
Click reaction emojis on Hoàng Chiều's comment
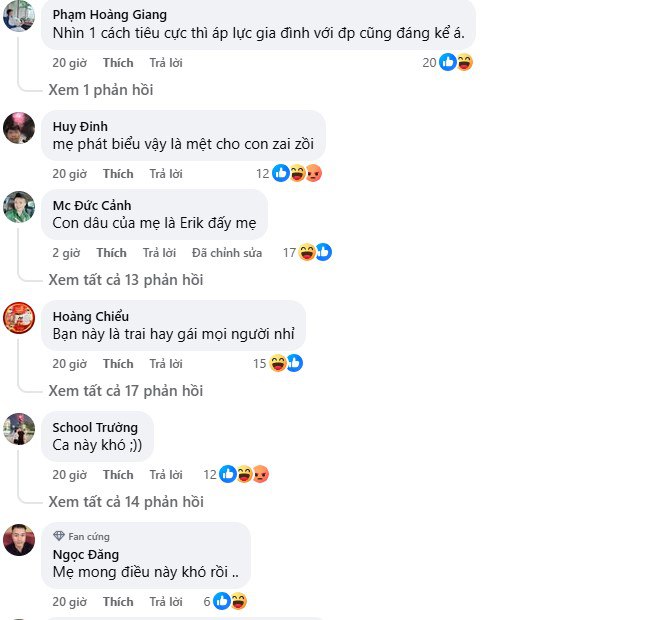286,363
